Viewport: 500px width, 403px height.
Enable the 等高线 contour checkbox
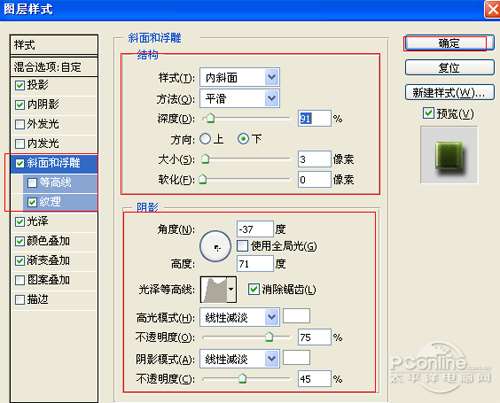click(x=32, y=183)
